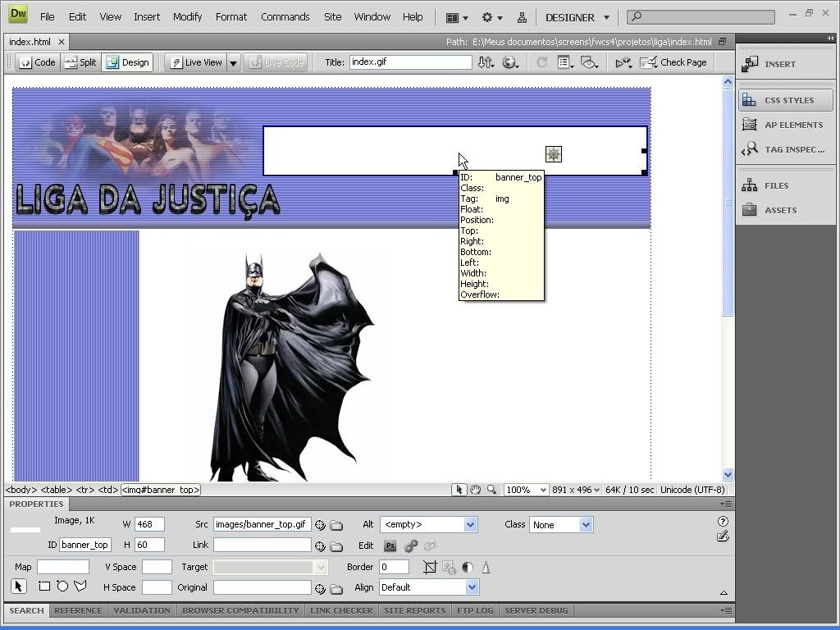The height and width of the screenshot is (630, 840).
Task: Select the Select tool in status bar
Action: 459,490
